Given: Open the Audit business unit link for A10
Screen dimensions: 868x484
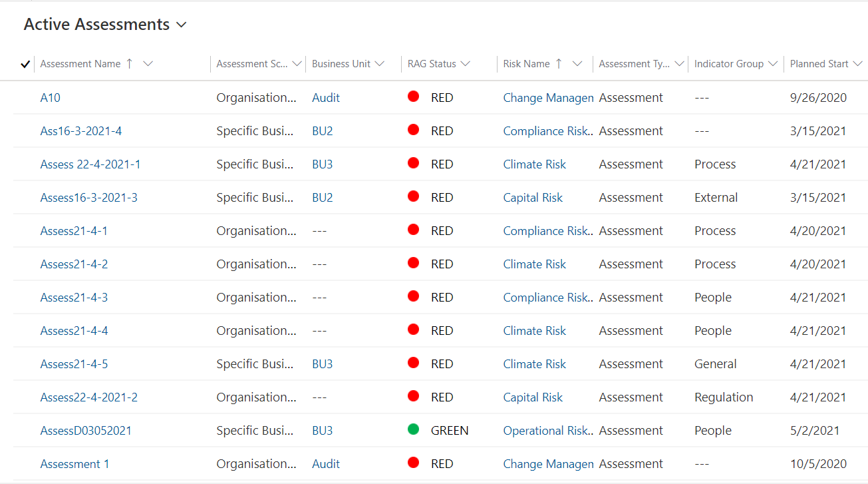Looking at the screenshot, I should tap(326, 98).
